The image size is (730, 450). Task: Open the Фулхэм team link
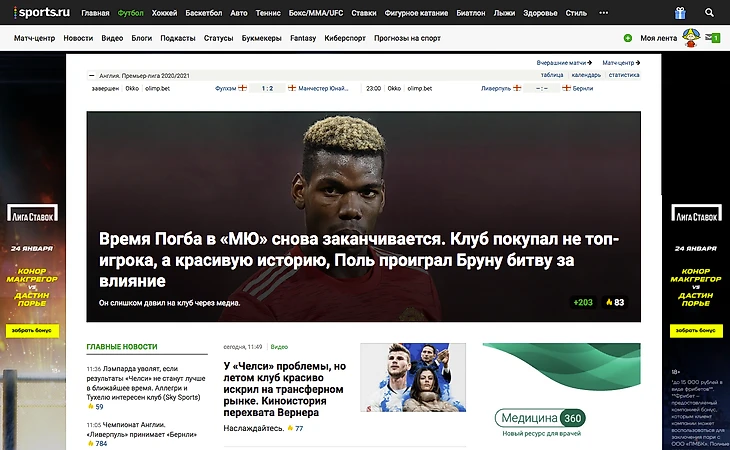pyautogui.click(x=226, y=88)
